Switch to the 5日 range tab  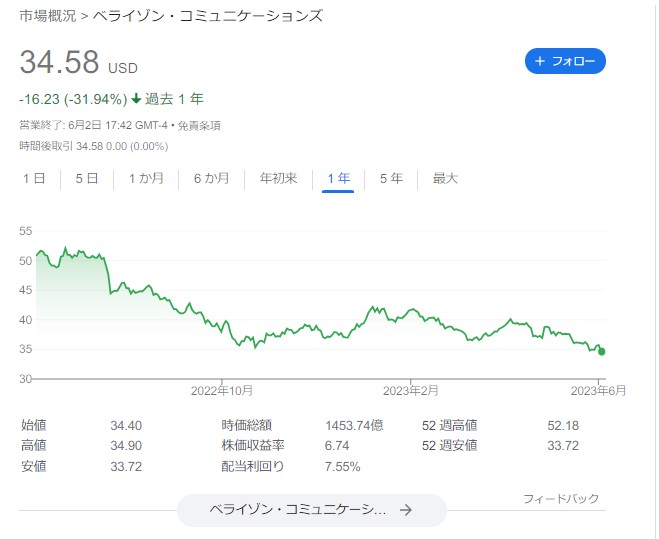[x=86, y=179]
